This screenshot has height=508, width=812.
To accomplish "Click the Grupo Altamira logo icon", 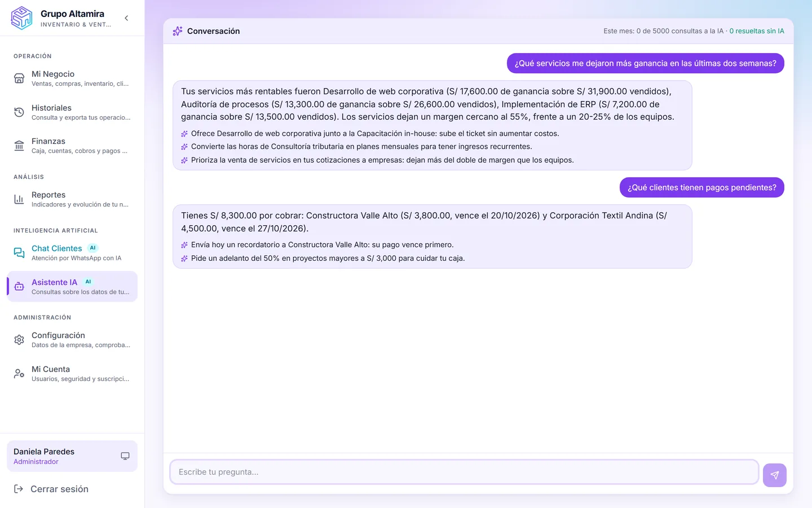I will [22, 18].
